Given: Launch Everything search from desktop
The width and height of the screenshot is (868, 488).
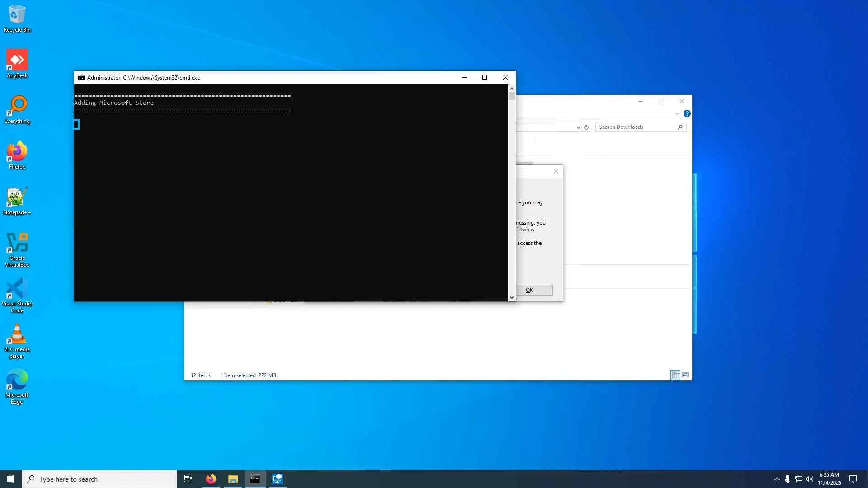Looking at the screenshot, I should click(17, 109).
